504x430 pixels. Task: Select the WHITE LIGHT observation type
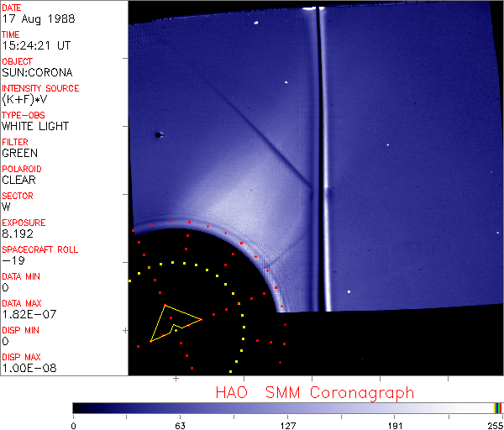35,126
